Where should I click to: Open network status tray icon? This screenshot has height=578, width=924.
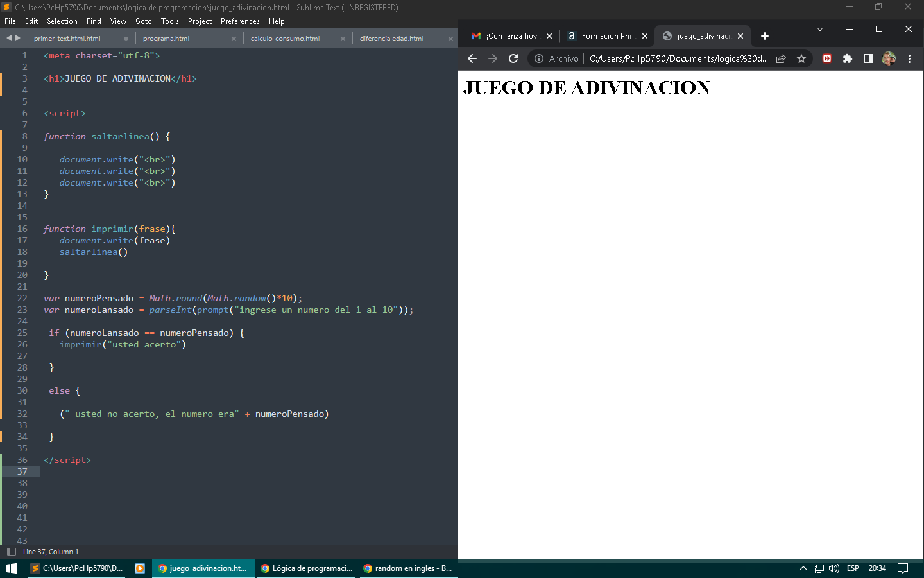[x=819, y=568]
